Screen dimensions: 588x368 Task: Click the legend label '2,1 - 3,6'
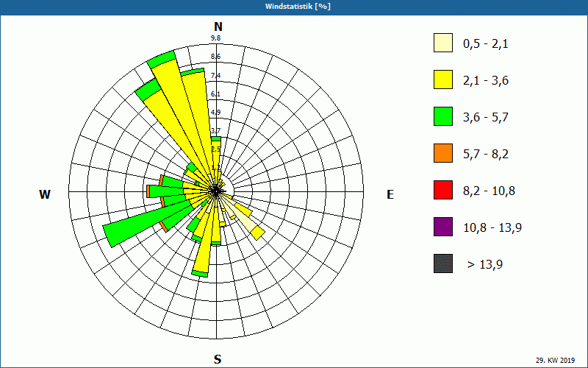click(486, 81)
